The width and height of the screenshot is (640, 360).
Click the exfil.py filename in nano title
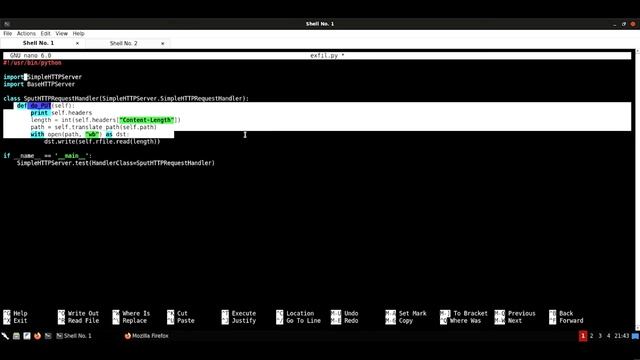[x=324, y=56]
